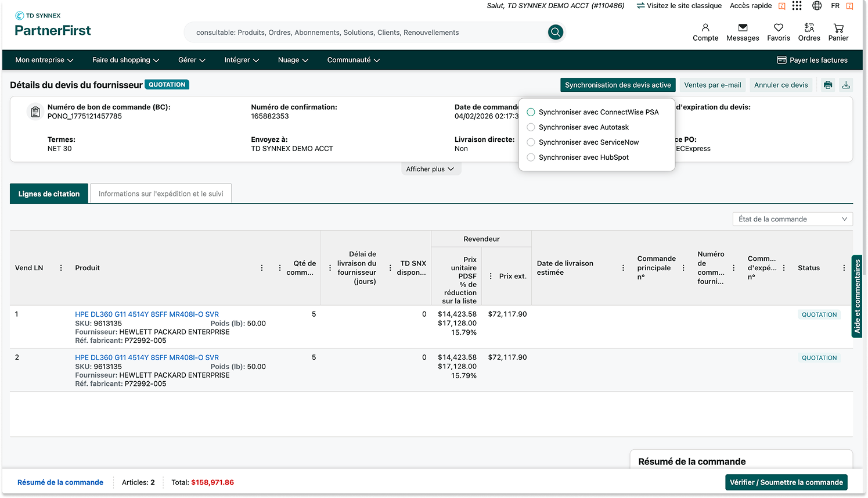Click the print quote icon
The image size is (868, 498).
point(828,85)
